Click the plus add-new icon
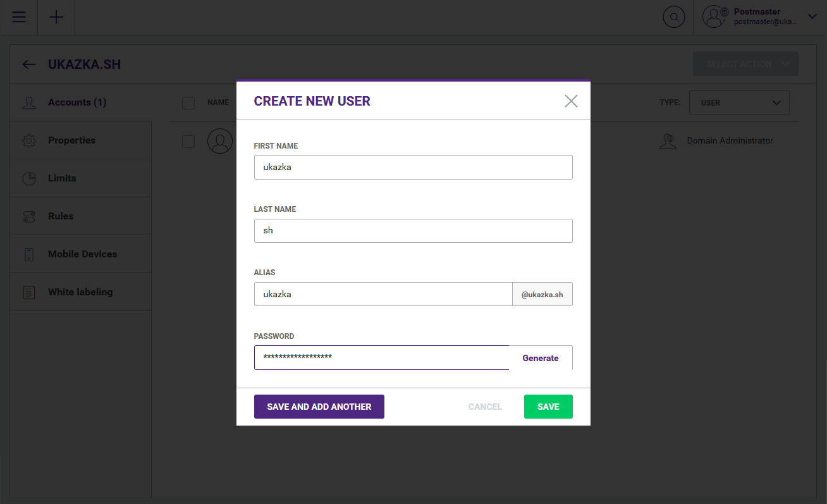This screenshot has height=504, width=827. tap(56, 17)
